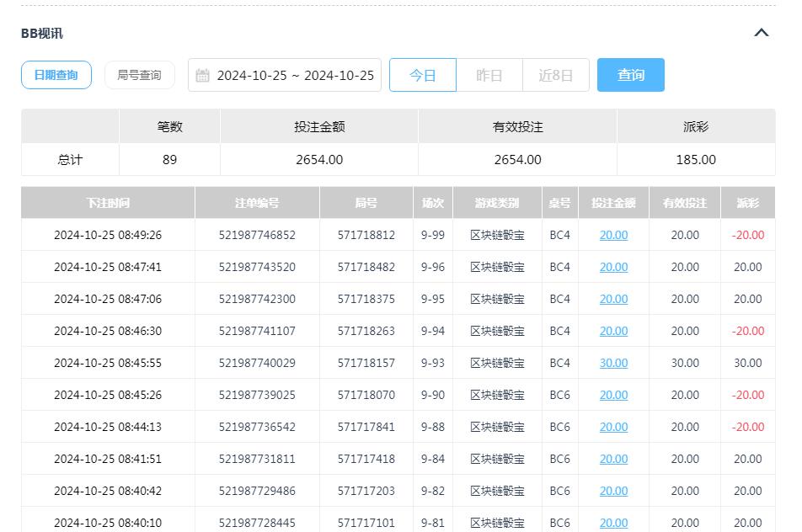Click the 昨日 quick filter button
This screenshot has width=802, height=532.
point(489,75)
